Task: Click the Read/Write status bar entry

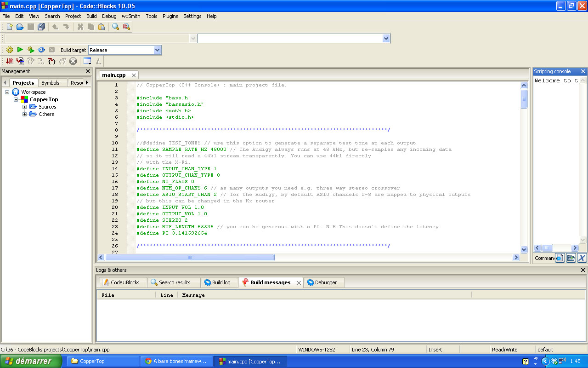Action: coord(504,350)
